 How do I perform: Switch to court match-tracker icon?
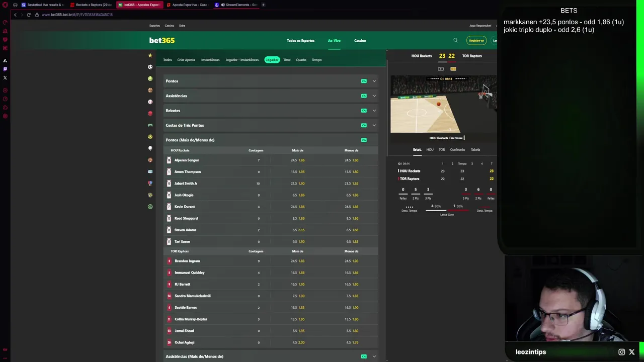(453, 69)
